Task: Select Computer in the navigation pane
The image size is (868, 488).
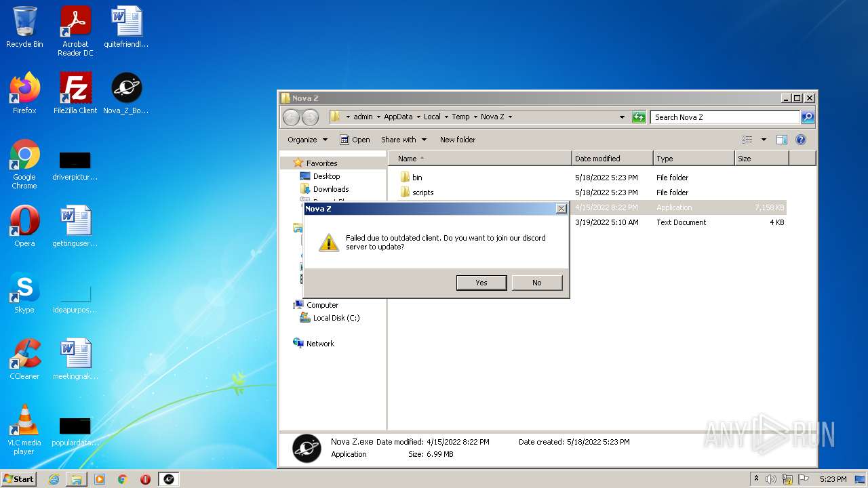Action: pos(322,305)
